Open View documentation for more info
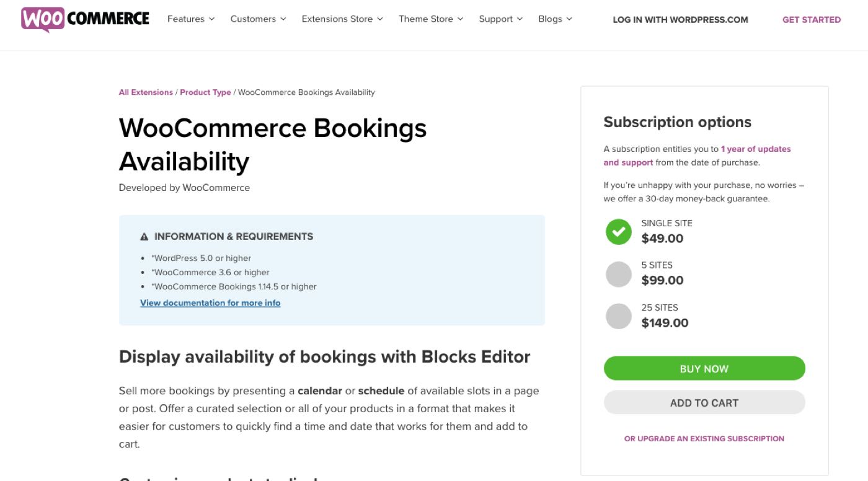868x481 pixels. click(210, 303)
